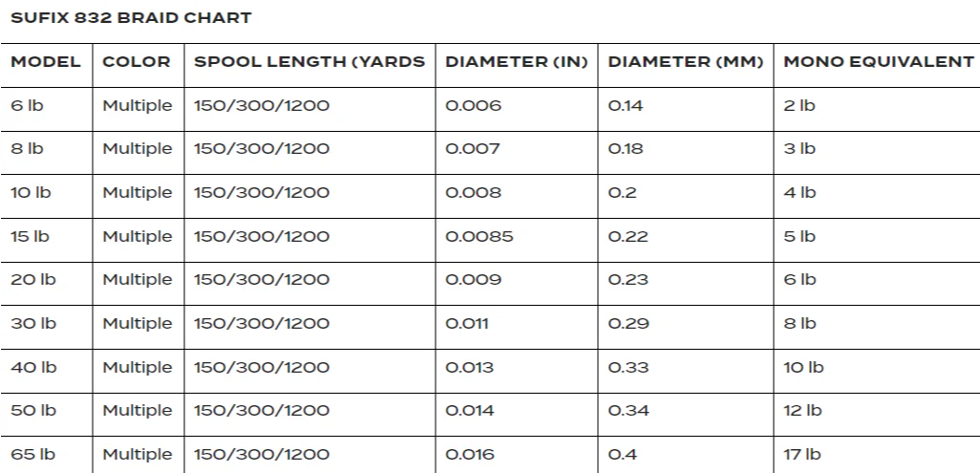Click the COLOR column header

137,62
